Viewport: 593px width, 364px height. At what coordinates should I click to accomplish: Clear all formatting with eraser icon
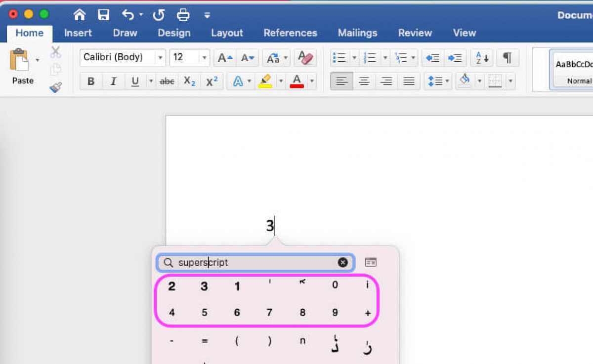pyautogui.click(x=305, y=58)
